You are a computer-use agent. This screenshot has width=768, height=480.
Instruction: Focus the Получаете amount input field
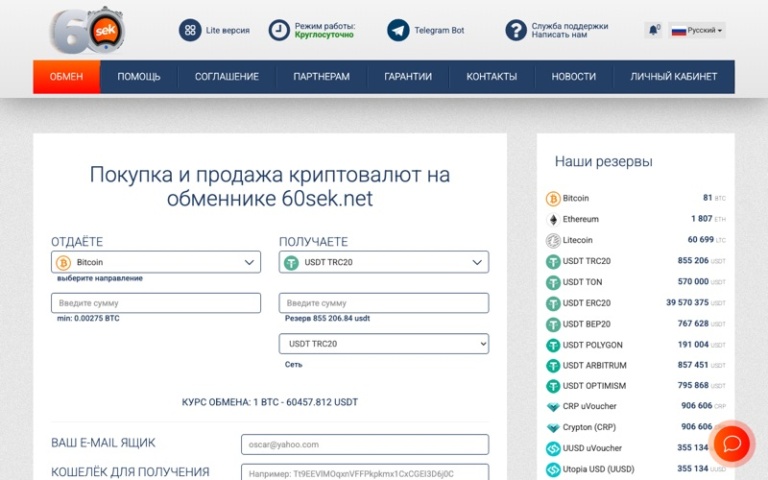[x=384, y=303]
